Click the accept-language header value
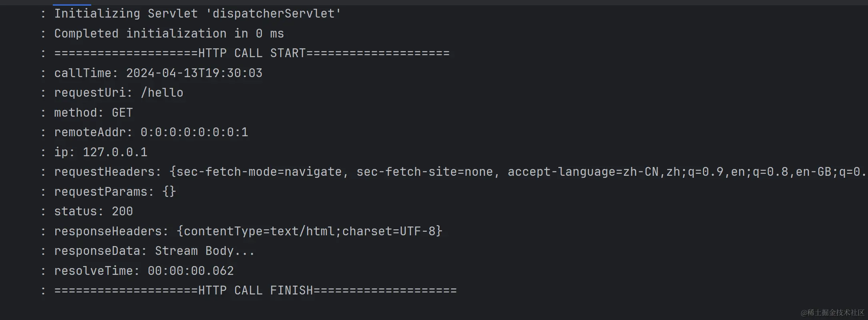This screenshot has width=868, height=320. [687, 172]
